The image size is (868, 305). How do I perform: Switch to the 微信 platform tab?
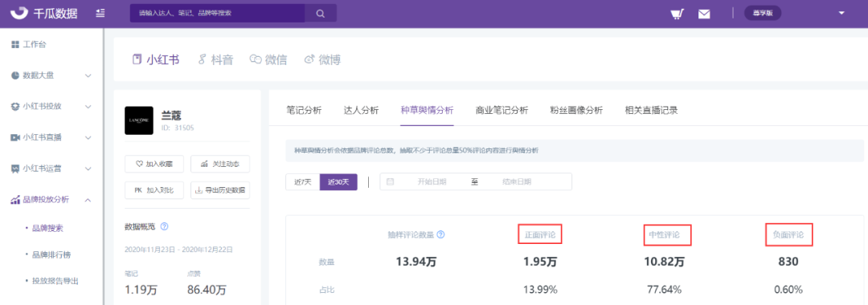click(x=268, y=59)
